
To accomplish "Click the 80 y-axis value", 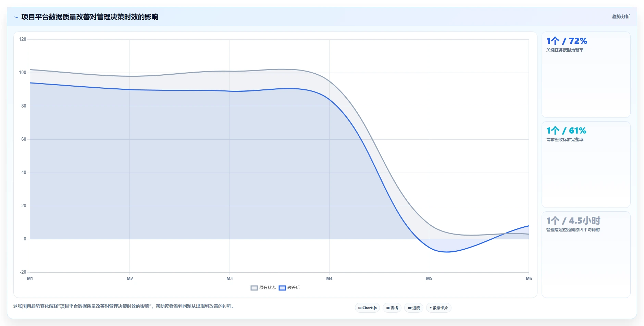I will (x=24, y=106).
